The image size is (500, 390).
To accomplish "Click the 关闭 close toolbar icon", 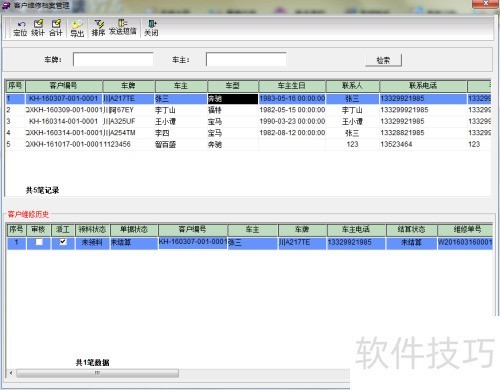I will [151, 28].
